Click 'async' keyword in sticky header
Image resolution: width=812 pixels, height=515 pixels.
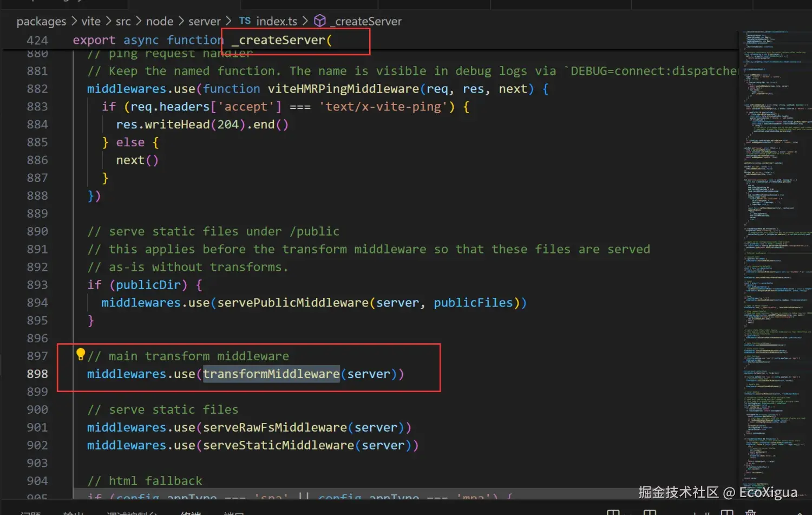pos(141,40)
